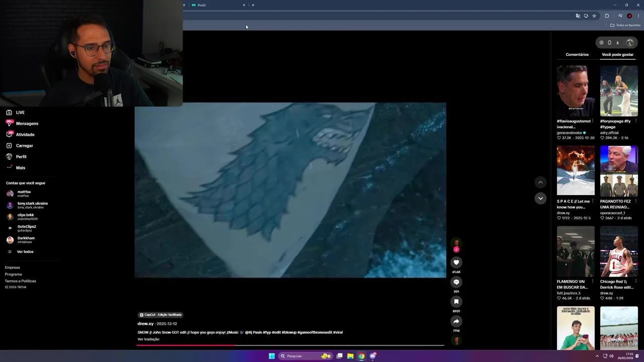
Task: Open SPACE edit recommended video thumbnail
Action: (576, 170)
